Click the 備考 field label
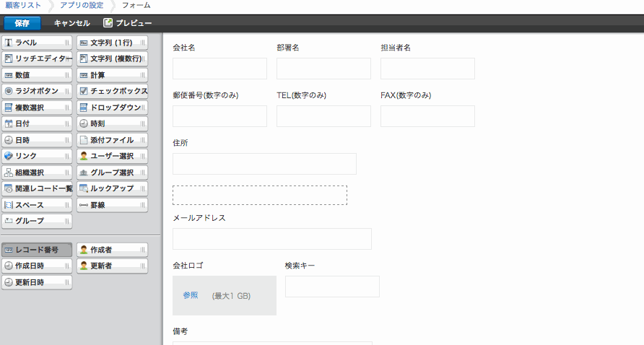This screenshot has width=644, height=345. (180, 331)
